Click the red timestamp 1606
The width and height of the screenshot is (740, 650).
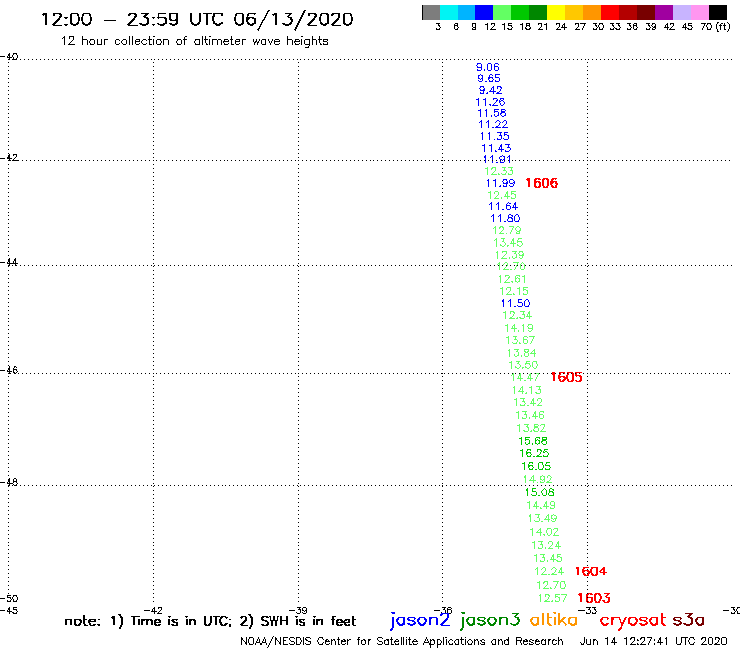[x=541, y=183]
